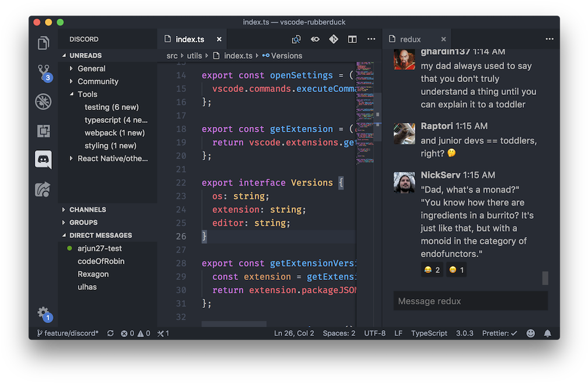
Task: Switch to the redux chat tab
Action: (x=410, y=40)
